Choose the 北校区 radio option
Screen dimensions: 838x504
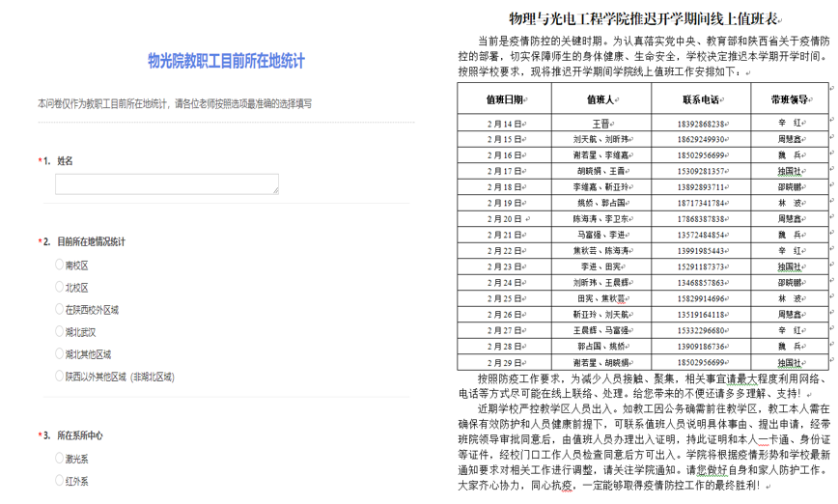[60, 288]
